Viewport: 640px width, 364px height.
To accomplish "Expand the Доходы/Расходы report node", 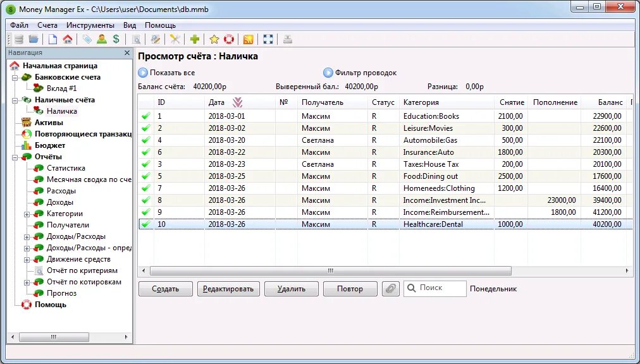I will 27,237.
